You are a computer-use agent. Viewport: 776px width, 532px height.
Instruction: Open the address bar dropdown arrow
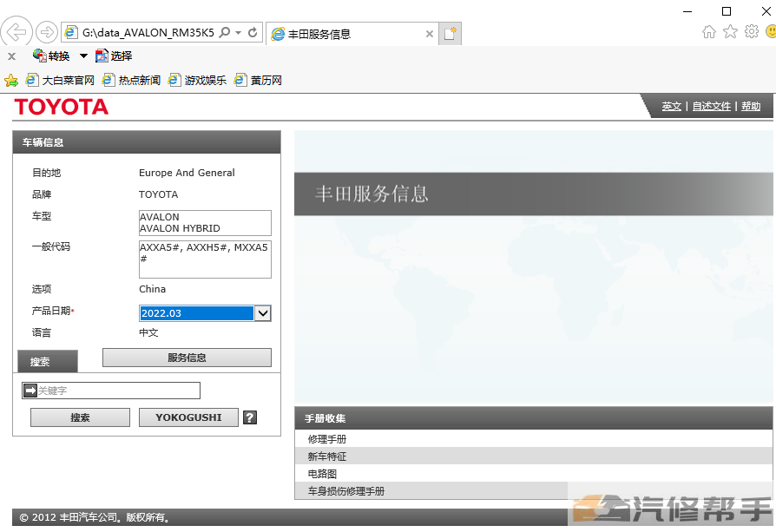click(238, 33)
